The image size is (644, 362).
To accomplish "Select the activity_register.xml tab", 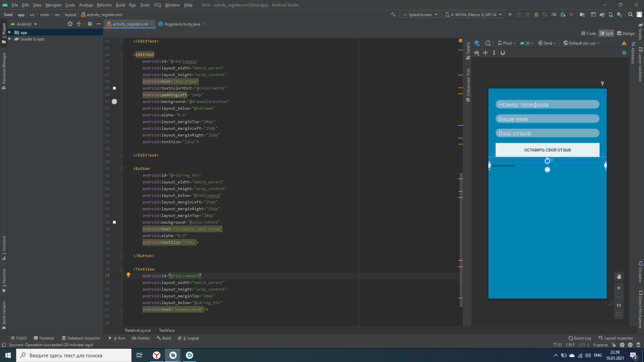I will pyautogui.click(x=130, y=24).
